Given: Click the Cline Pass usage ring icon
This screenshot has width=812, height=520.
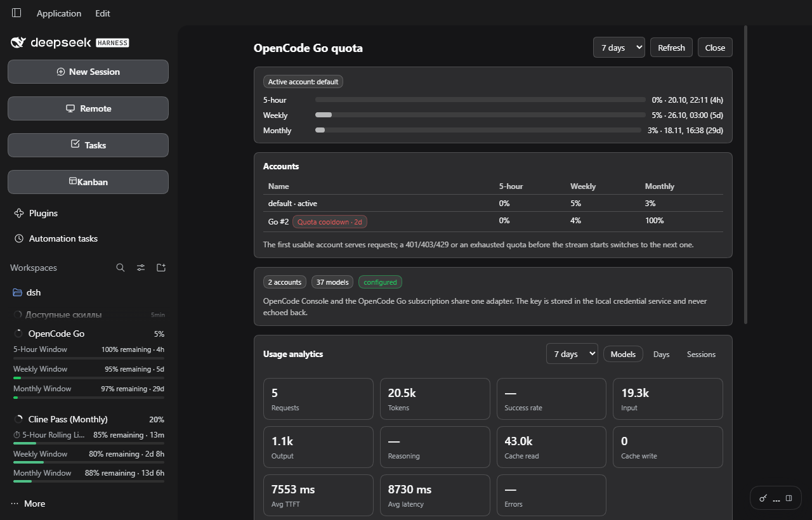Looking at the screenshot, I should (x=18, y=419).
